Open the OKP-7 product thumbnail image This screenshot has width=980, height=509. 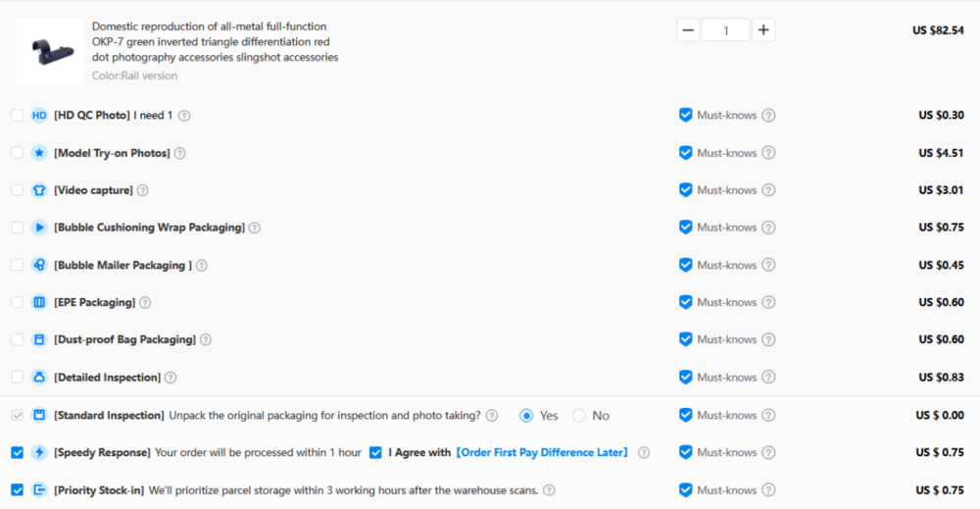[x=49, y=51]
